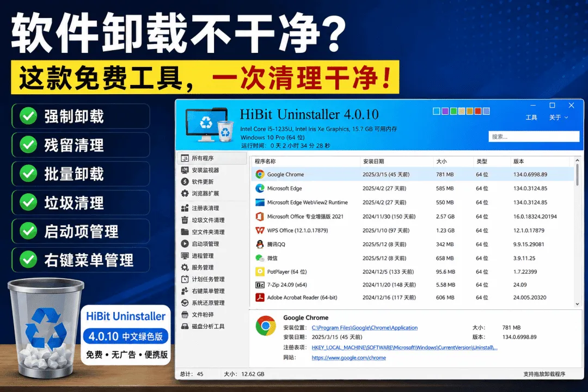Open the Chrome 安装位置 path link
This screenshot has width=588, height=392.
click(x=364, y=327)
